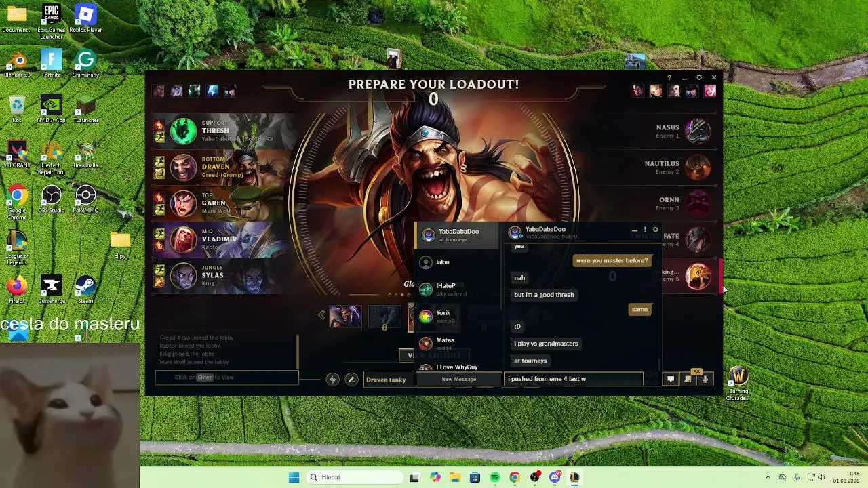Open Discord from the taskbar
868x488 pixels.
coord(555,477)
